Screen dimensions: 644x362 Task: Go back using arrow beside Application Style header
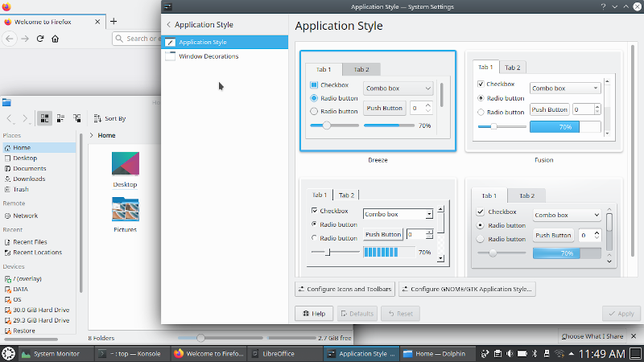(168, 25)
